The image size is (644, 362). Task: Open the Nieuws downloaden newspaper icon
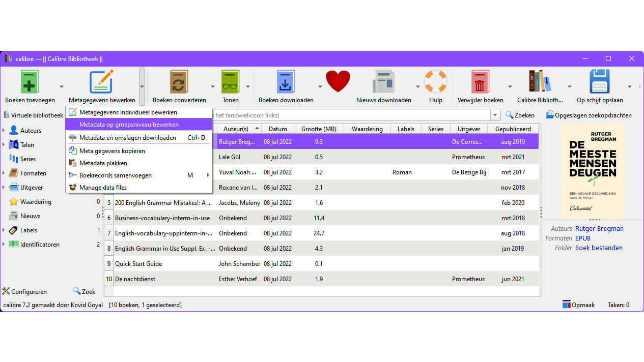click(384, 82)
